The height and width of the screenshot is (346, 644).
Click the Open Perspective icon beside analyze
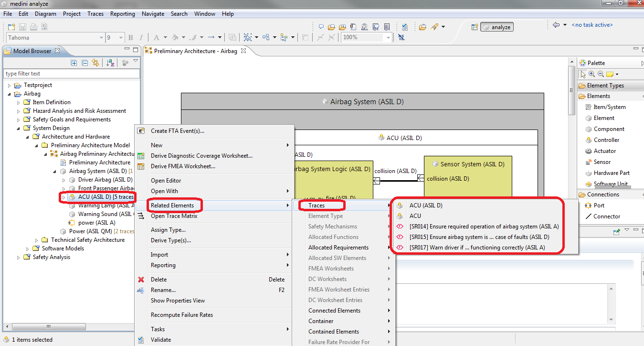[474, 27]
